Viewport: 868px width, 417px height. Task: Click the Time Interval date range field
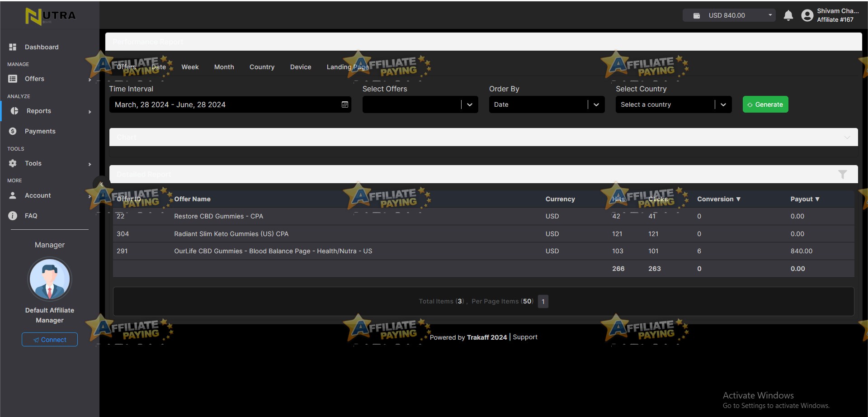tap(230, 104)
